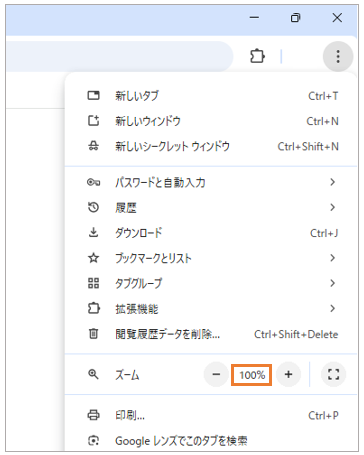Click the download arrow icon beside ダウンロード
The width and height of the screenshot is (364, 455).
[93, 232]
